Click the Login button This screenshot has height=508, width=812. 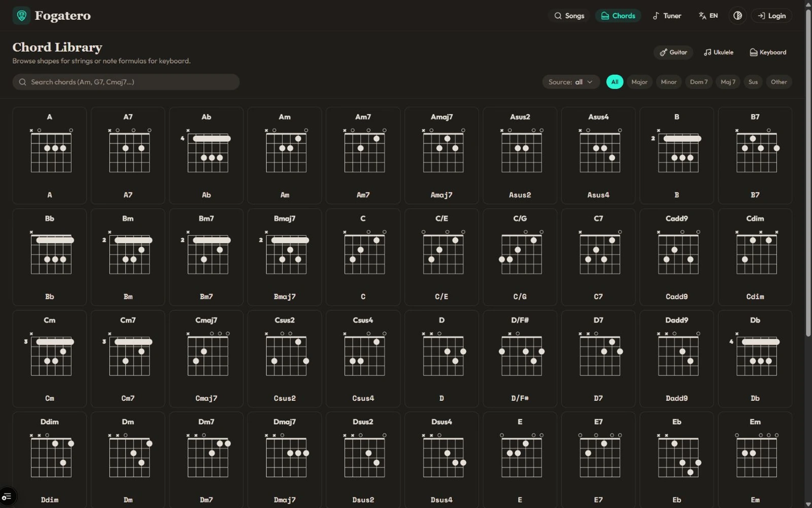click(771, 16)
